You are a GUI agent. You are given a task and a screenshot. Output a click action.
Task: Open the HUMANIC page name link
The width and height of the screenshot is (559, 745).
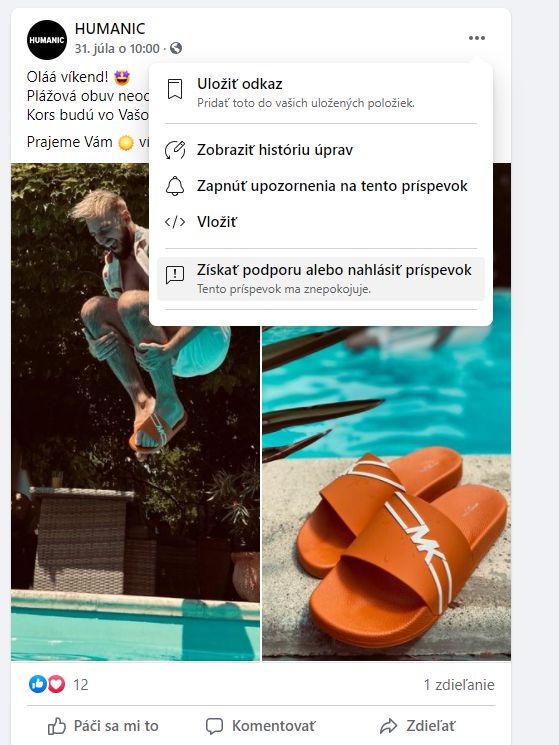110,29
